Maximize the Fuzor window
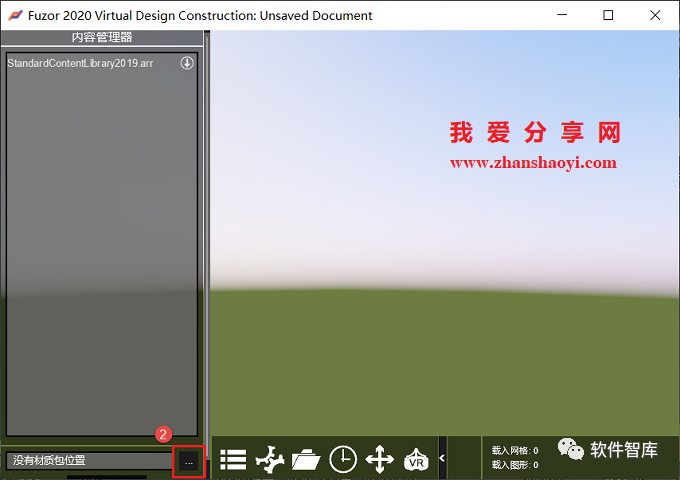The height and width of the screenshot is (480, 680). pyautogui.click(x=608, y=15)
